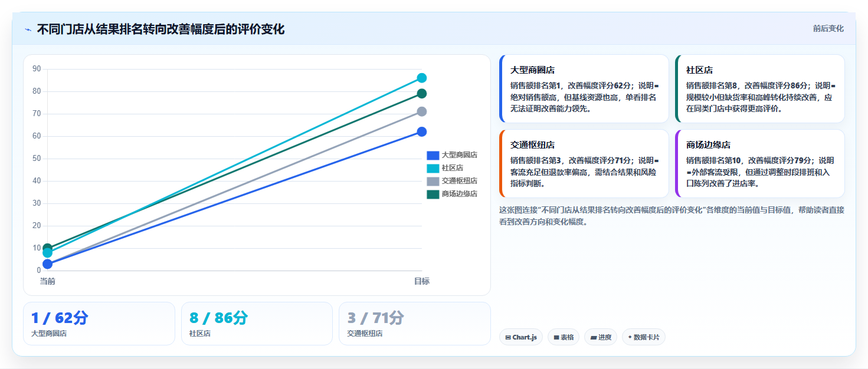Click the 当前 x-axis label
Screen dimensions: 868x369
[48, 281]
